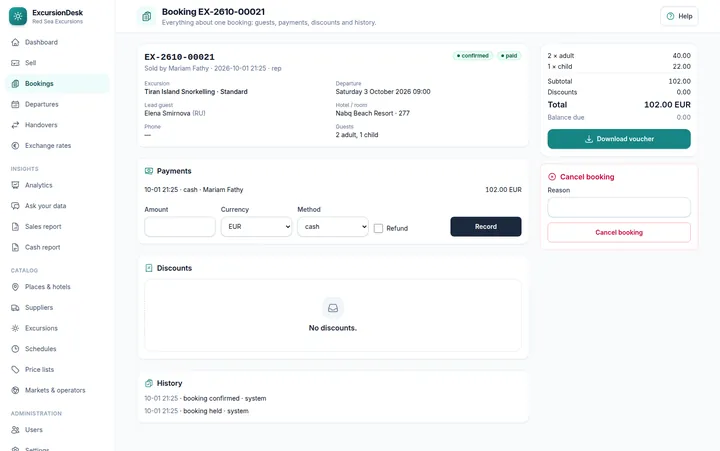Open Dashboard from the sidebar
The image size is (720, 451).
coord(57,42)
